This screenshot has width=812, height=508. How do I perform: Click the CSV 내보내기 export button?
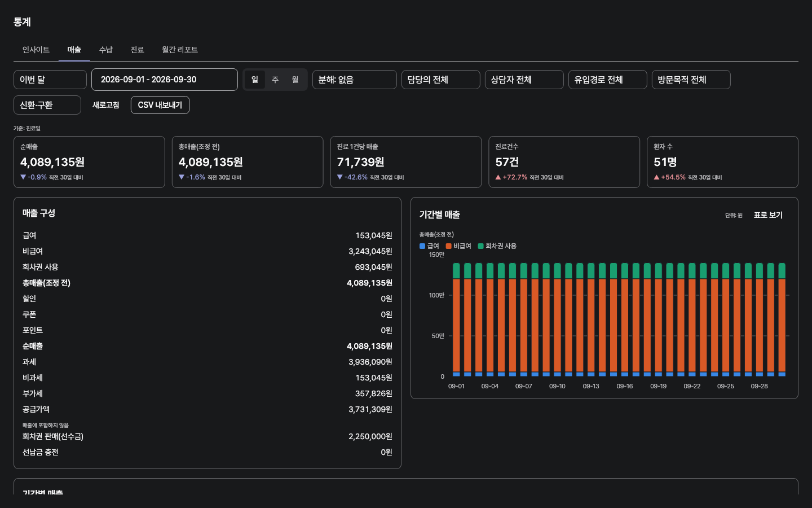(x=160, y=105)
